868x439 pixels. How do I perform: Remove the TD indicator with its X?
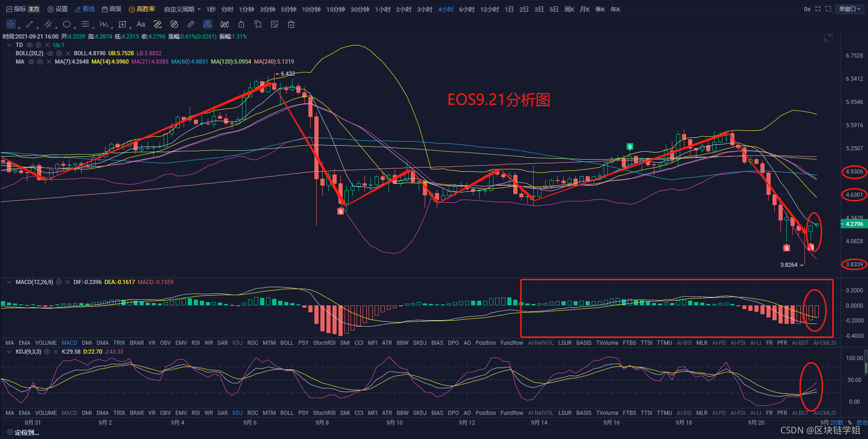pos(47,45)
